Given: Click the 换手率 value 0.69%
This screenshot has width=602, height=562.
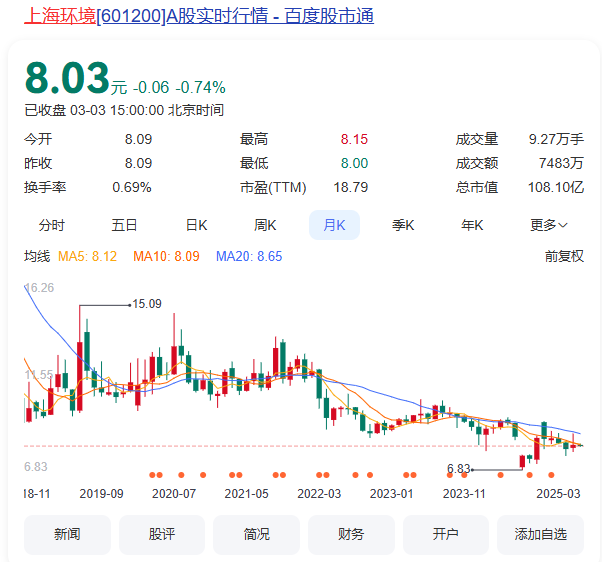Looking at the screenshot, I should click(132, 187).
